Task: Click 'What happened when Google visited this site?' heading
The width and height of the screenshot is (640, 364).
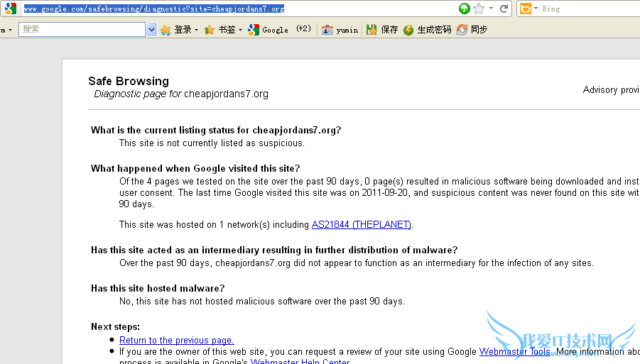Action: 195,169
